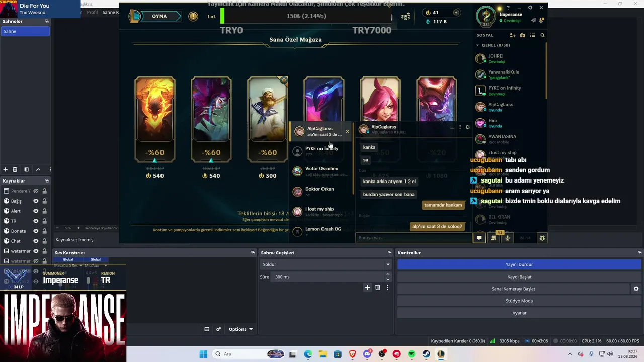Click the chat message input field
This screenshot has height=362, width=644.
tap(414, 238)
